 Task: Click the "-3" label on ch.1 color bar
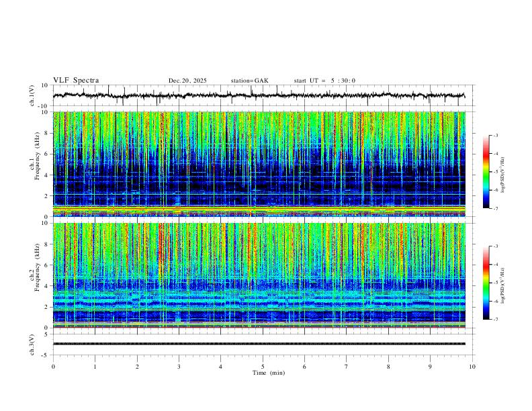pyautogui.click(x=496, y=135)
